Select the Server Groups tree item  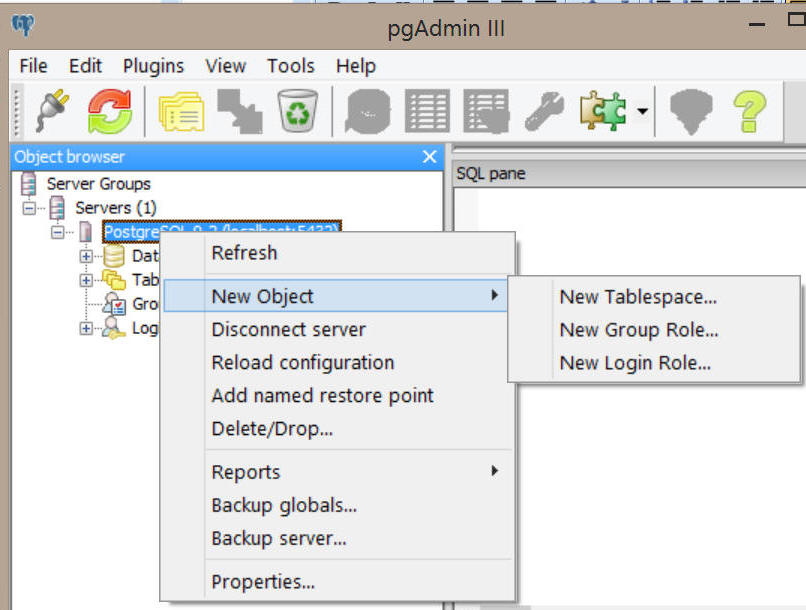tap(99, 184)
